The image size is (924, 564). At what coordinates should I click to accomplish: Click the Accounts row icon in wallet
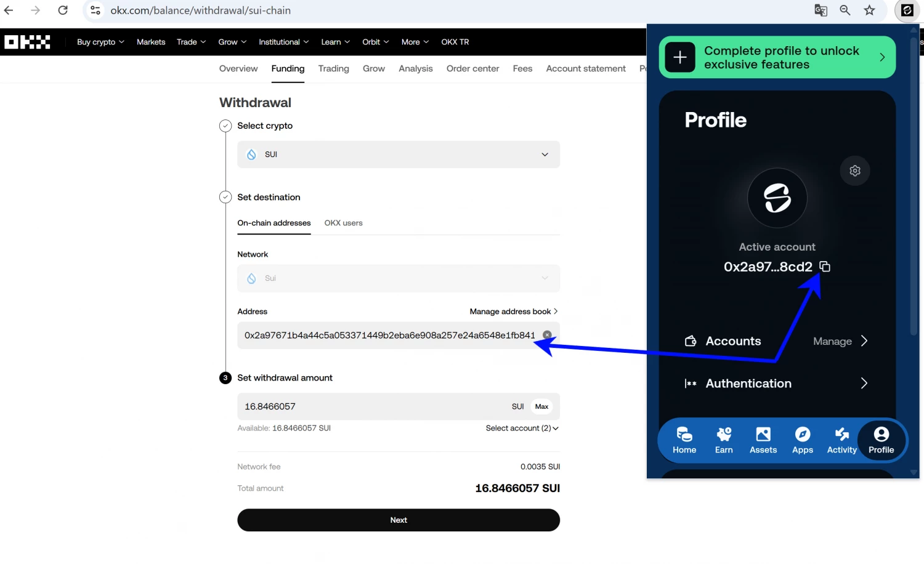691,341
